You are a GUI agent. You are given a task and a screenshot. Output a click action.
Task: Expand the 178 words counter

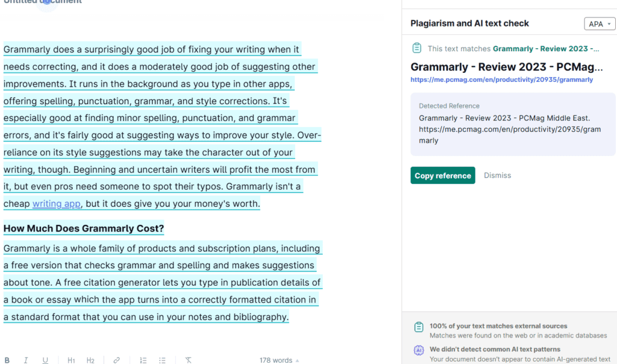click(x=279, y=360)
